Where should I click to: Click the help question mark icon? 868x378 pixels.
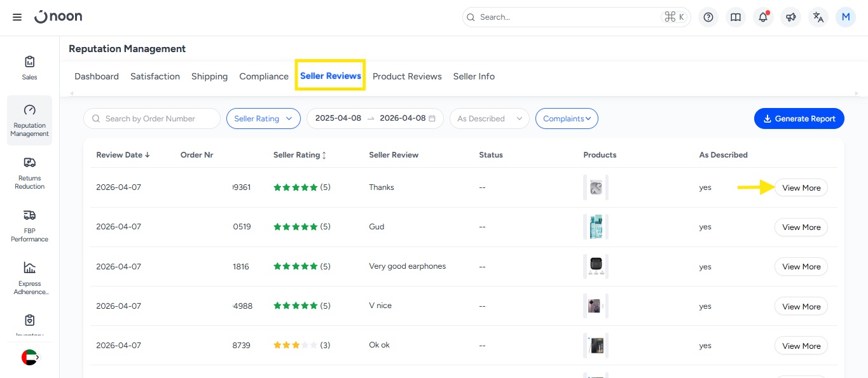pos(708,17)
